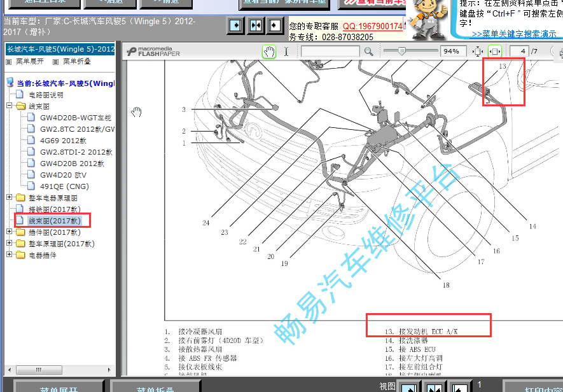
Task: Click the Macromedia FlashPaper logo
Action: pyautogui.click(x=153, y=52)
